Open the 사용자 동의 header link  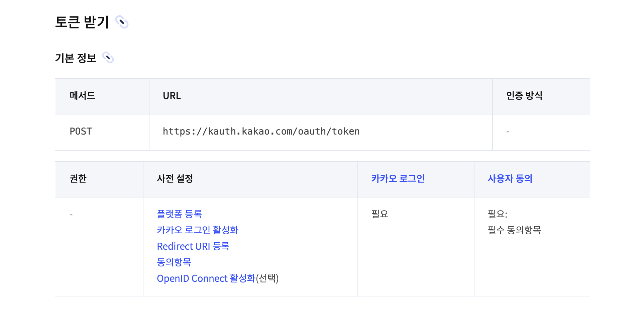click(510, 178)
